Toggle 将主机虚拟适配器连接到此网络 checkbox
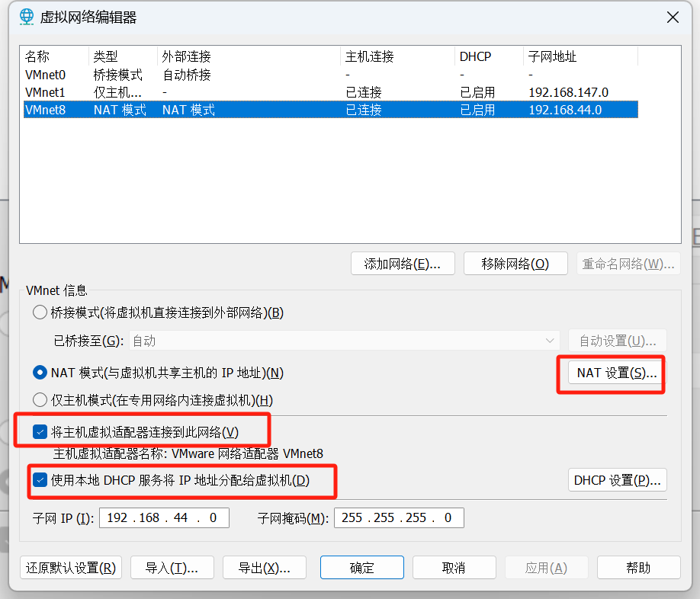The width and height of the screenshot is (700, 599). 40,432
